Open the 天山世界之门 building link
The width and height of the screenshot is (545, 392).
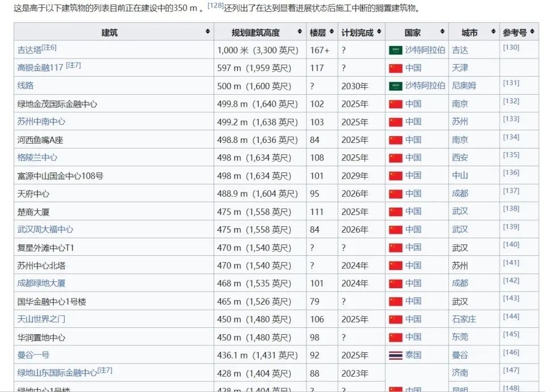[x=41, y=319]
